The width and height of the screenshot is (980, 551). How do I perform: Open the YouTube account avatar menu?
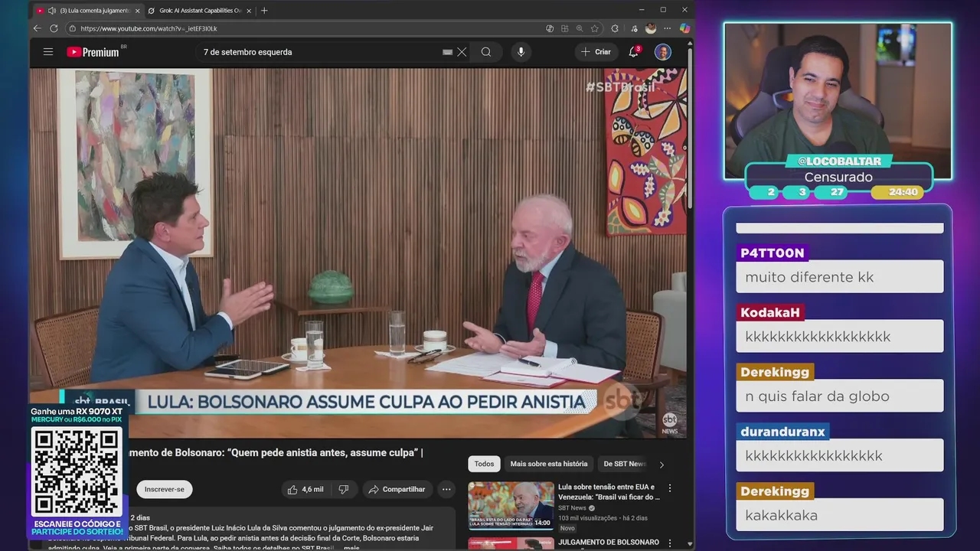663,52
